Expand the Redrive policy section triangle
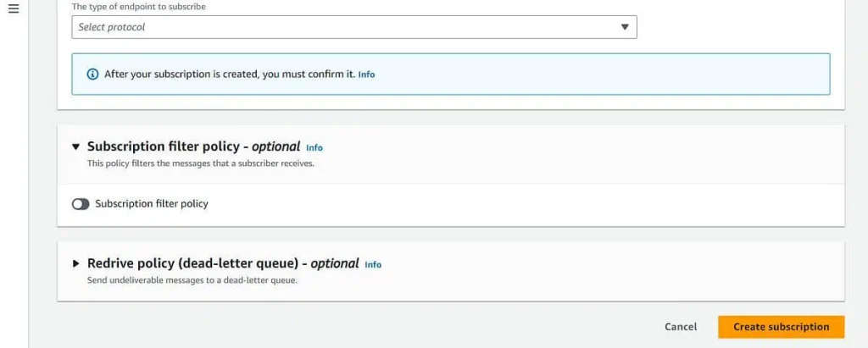Viewport: 868px width, 348px height. click(75, 263)
